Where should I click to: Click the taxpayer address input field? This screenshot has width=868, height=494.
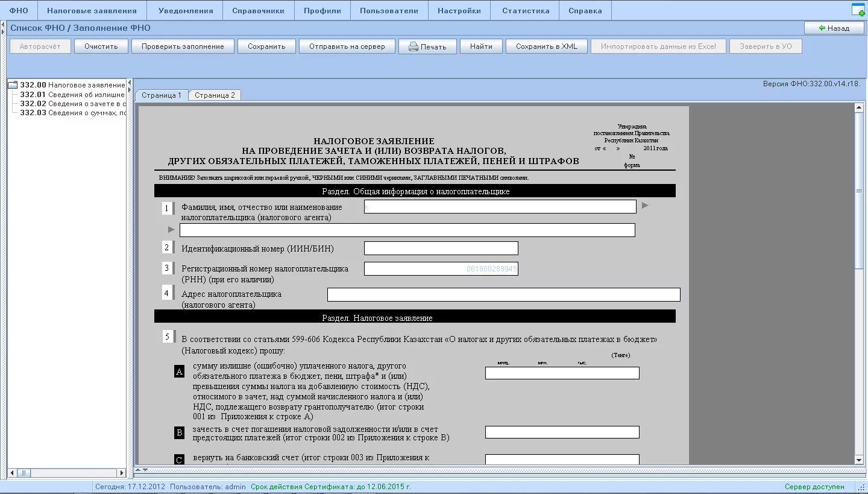coord(504,294)
